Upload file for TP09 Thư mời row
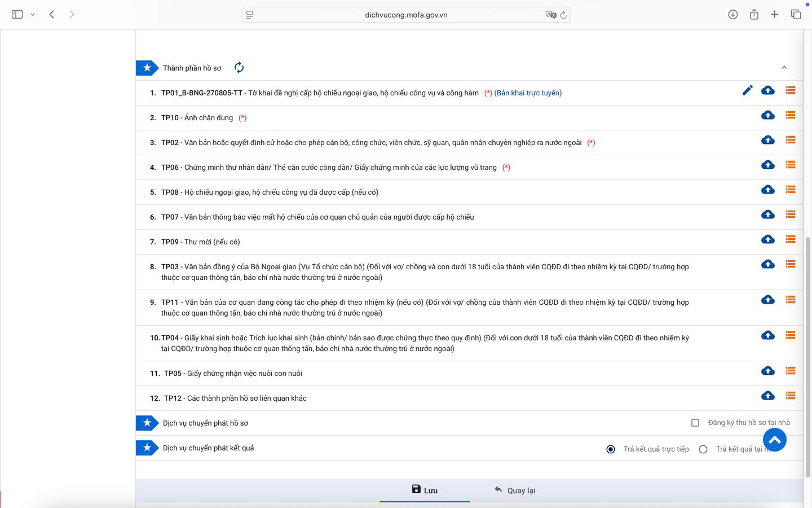 (767, 239)
